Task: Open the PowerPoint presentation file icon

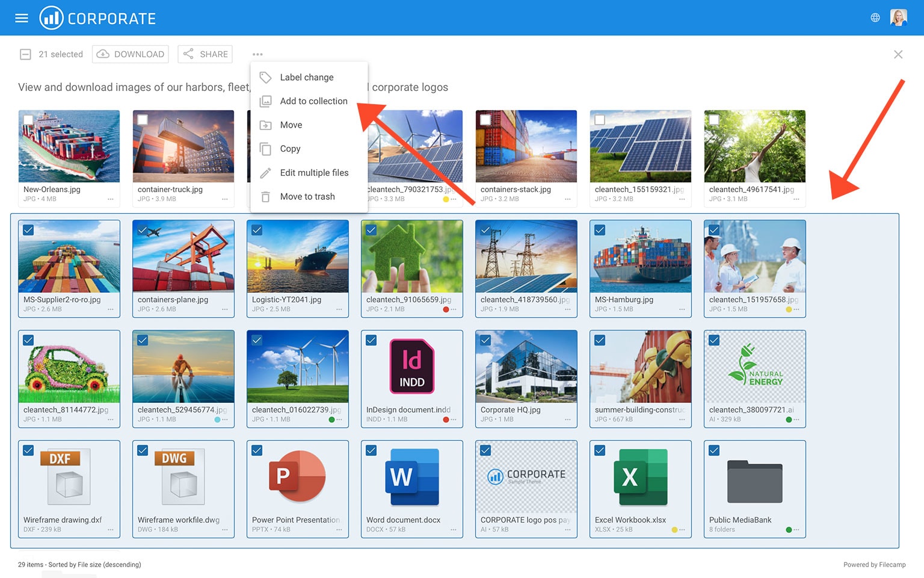Action: click(297, 476)
